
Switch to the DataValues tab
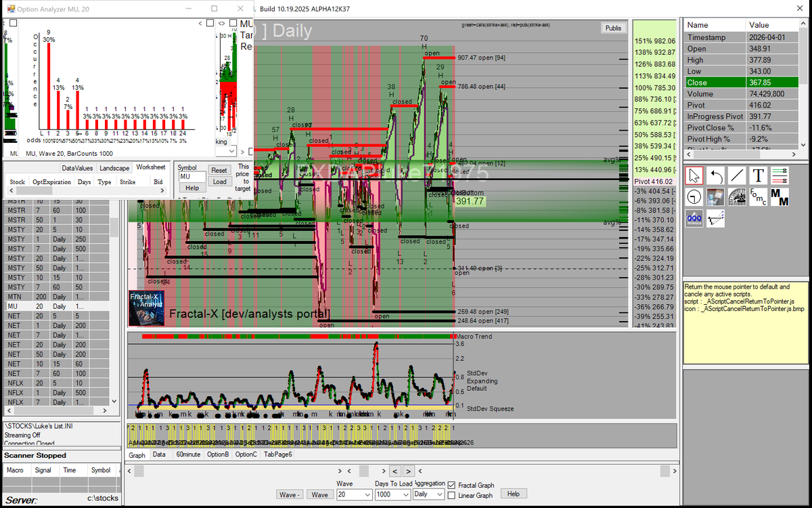pyautogui.click(x=77, y=167)
